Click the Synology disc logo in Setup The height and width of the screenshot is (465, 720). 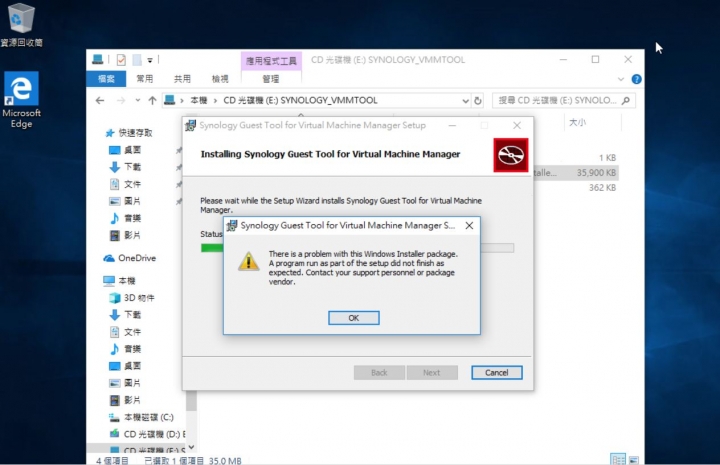tap(511, 155)
